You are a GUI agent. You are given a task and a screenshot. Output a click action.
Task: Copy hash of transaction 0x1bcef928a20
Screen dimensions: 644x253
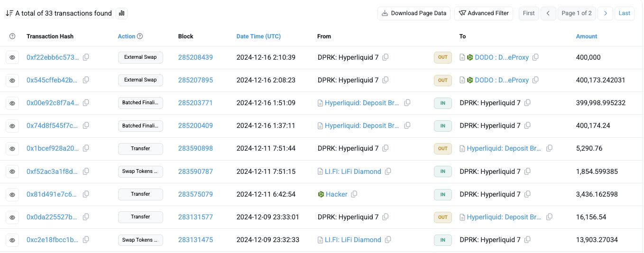point(86,148)
